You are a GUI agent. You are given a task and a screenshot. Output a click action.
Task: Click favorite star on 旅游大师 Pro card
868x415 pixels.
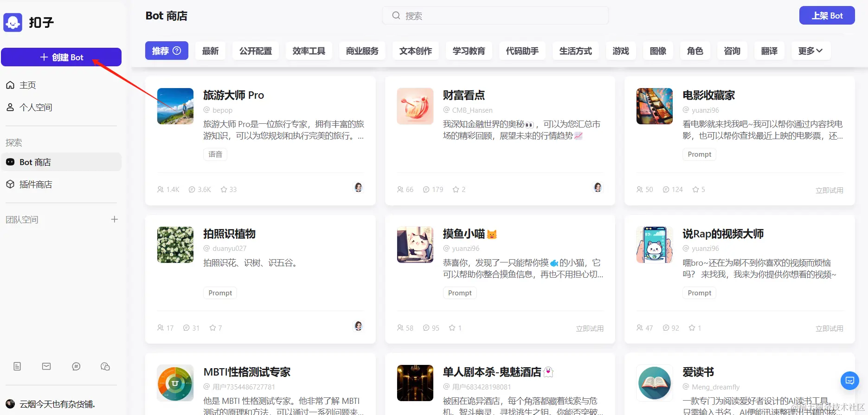click(x=224, y=190)
